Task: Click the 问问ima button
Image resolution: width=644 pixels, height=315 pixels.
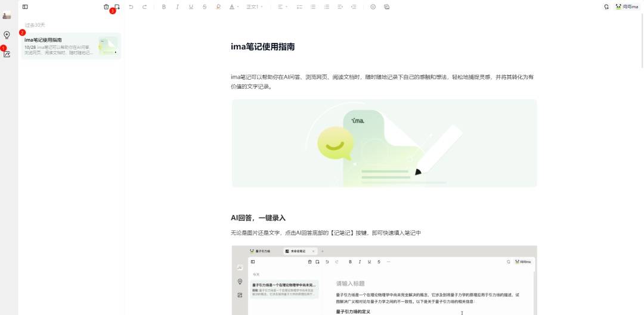Action: (x=627, y=7)
